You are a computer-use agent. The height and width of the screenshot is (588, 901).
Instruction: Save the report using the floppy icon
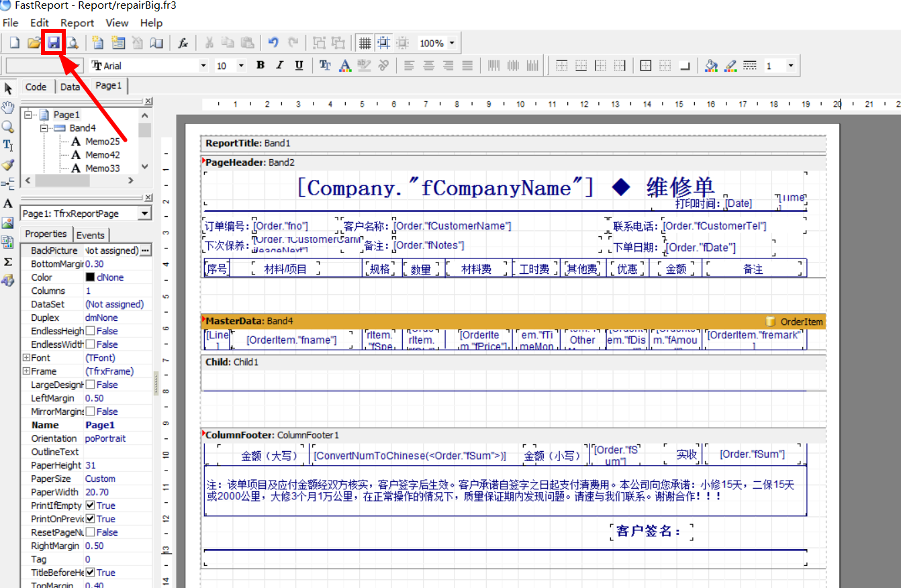pyautogui.click(x=53, y=43)
